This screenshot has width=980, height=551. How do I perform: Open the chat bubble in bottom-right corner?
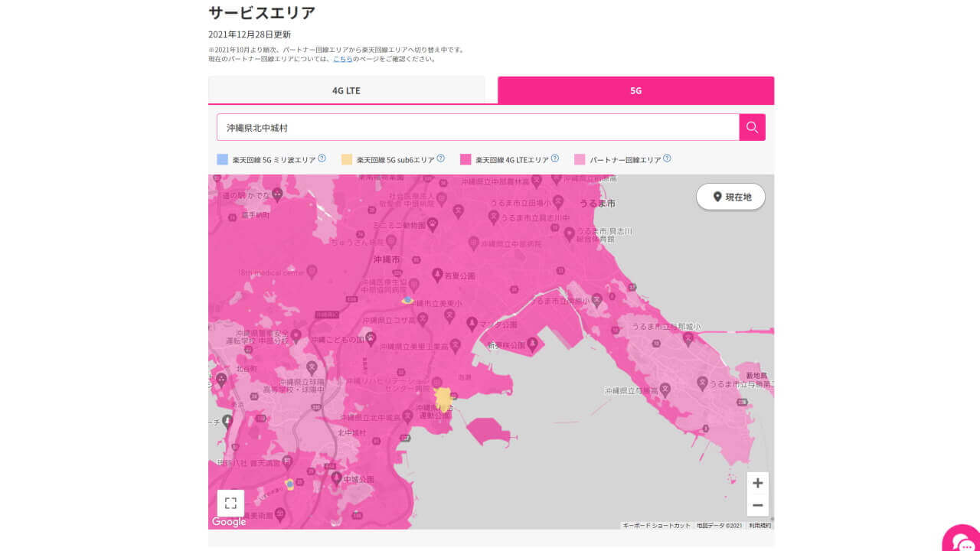point(961,540)
